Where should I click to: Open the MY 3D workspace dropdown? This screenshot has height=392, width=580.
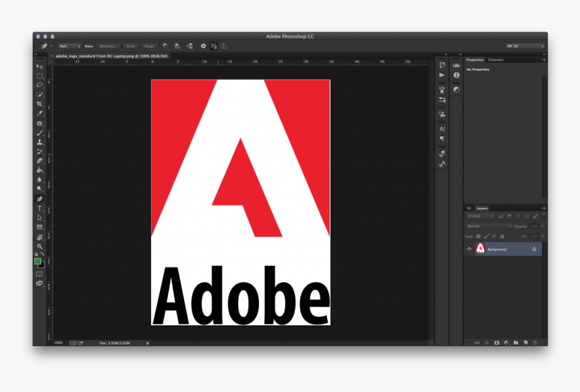(x=525, y=46)
